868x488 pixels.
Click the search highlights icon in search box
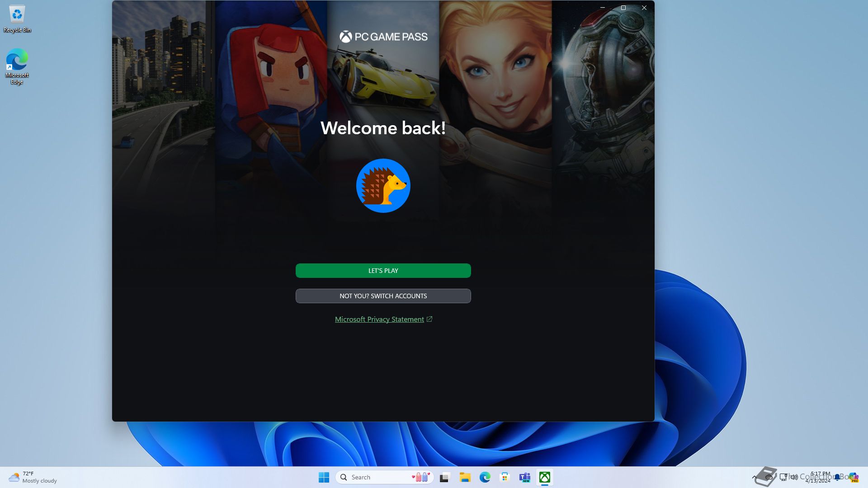[x=420, y=477]
